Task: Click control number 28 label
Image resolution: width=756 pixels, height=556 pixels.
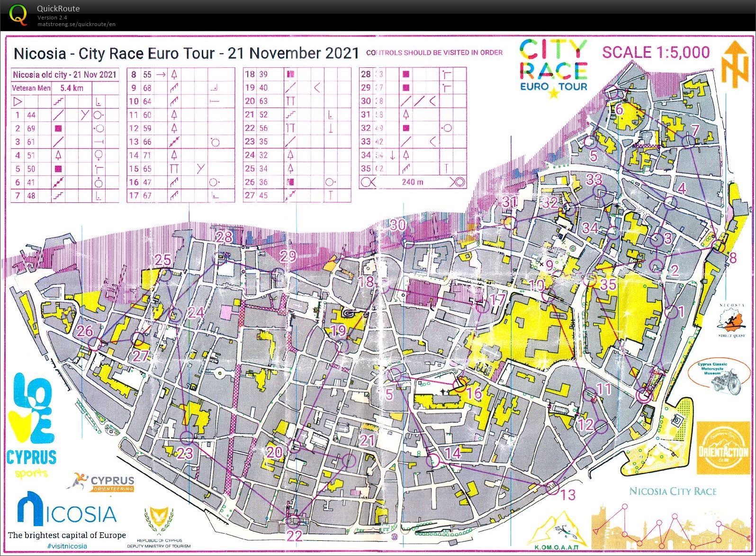Action: pos(224,237)
